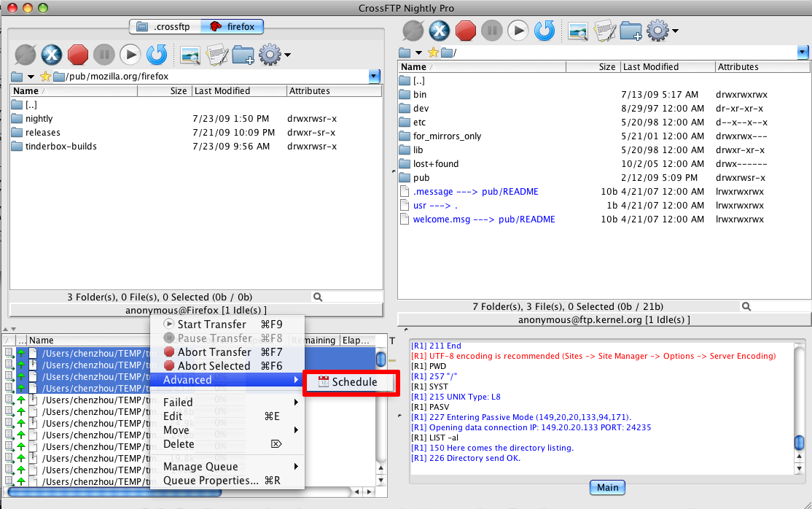The image size is (812, 509).
Task: Click the log panel vertical scrollbar thumb
Action: click(x=800, y=443)
